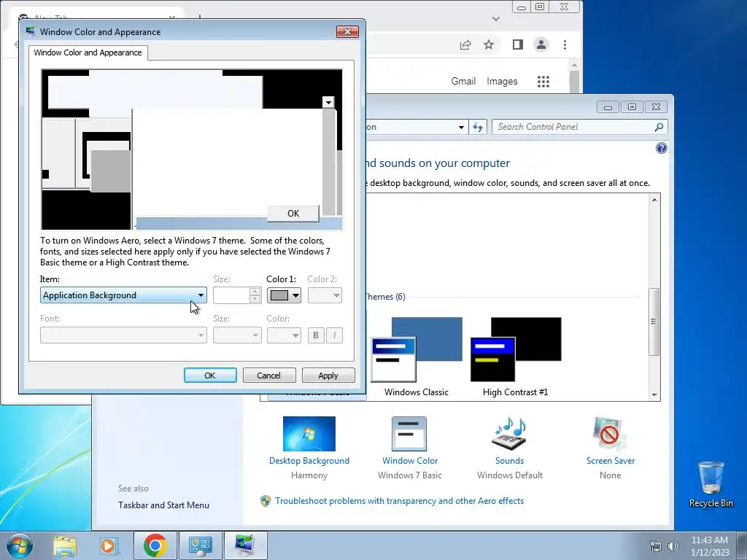747x560 pixels.
Task: Confirm with the dialog's OK button
Action: pyautogui.click(x=210, y=376)
